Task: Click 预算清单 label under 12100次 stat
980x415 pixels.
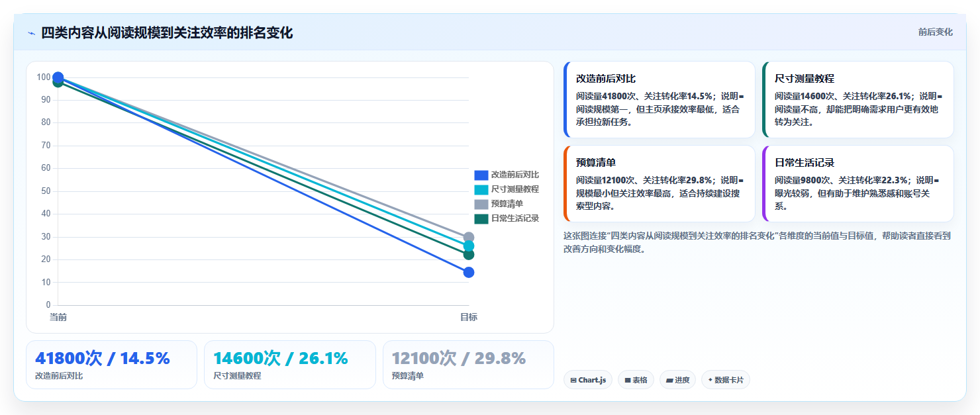Action: [408, 376]
